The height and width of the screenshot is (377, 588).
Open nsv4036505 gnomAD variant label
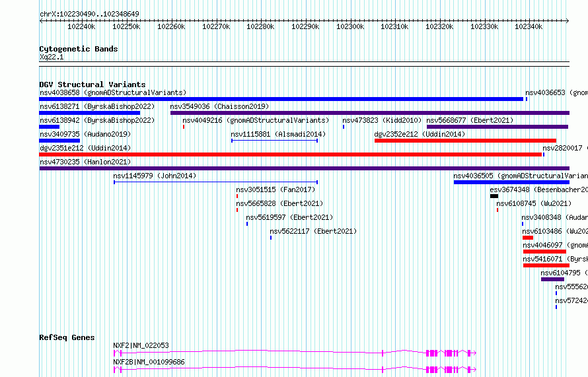coord(521,176)
